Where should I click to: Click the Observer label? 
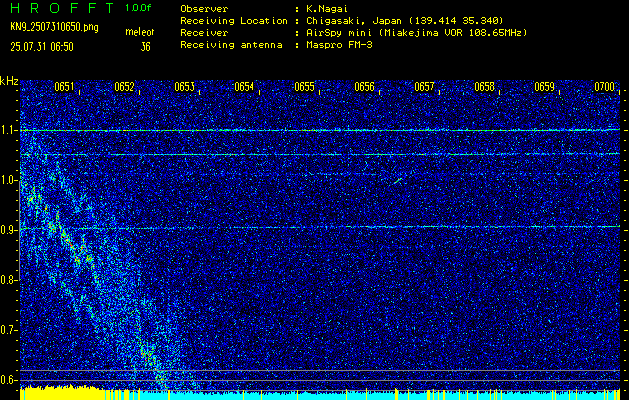tap(204, 9)
